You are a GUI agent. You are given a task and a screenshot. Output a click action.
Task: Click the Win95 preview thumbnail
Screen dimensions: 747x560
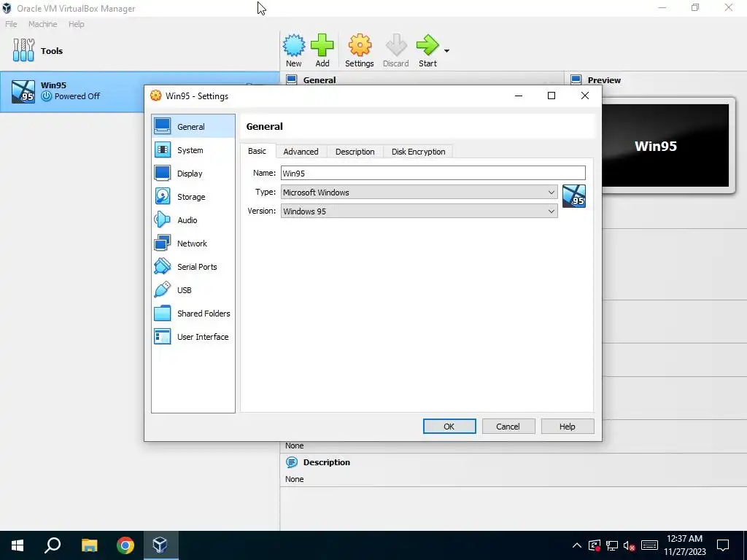click(x=665, y=145)
